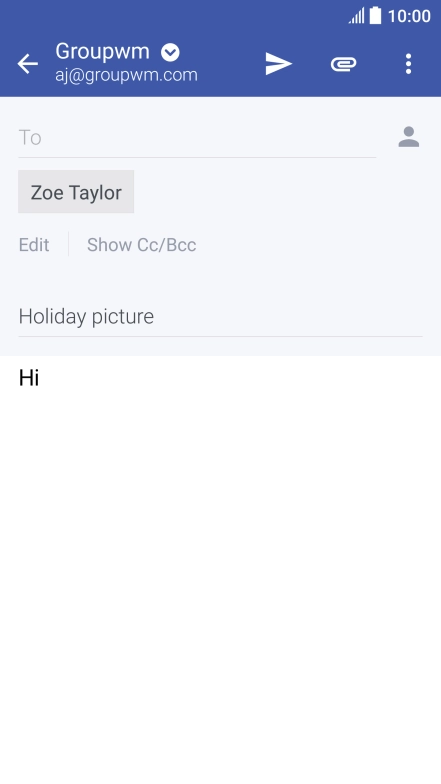Open the three-dot overflow menu
Viewport: 441px width, 784px height.
tap(408, 64)
